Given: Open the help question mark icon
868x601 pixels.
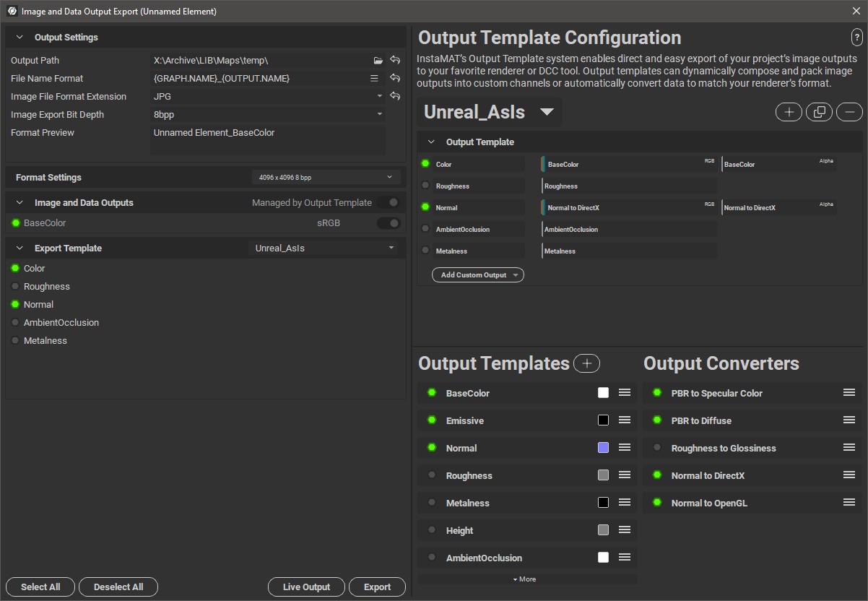Looking at the screenshot, I should 856,38.
